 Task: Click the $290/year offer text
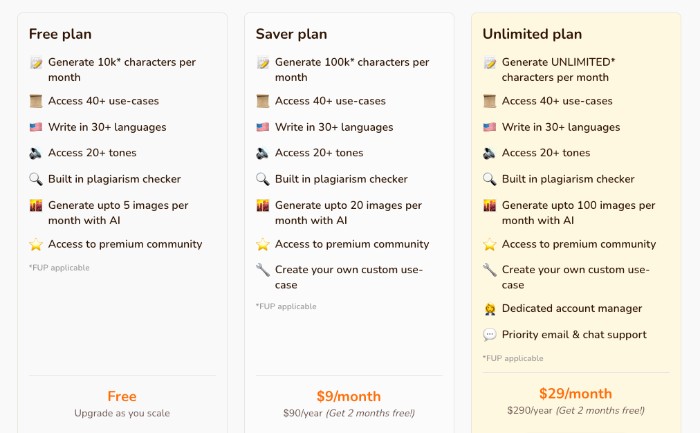(575, 410)
